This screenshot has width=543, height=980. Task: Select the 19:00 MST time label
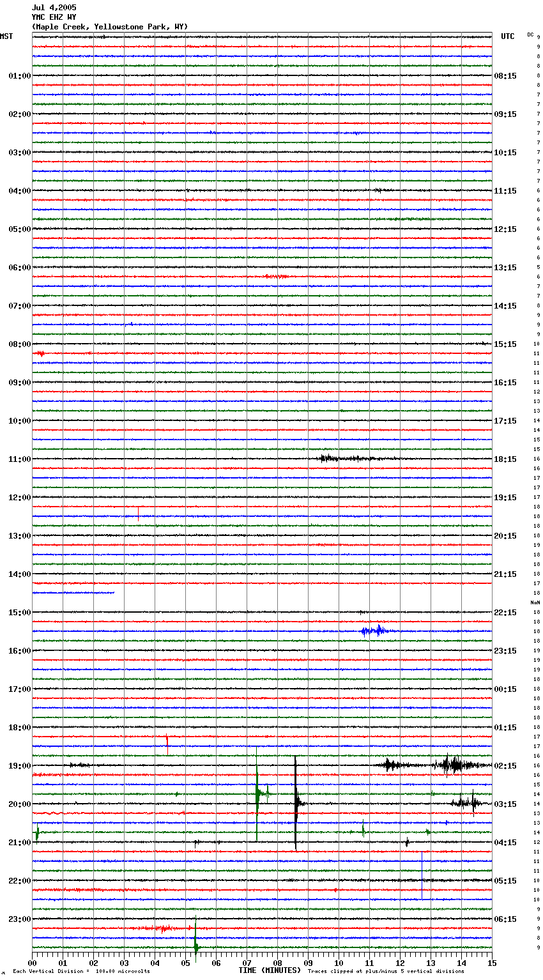pyautogui.click(x=20, y=766)
